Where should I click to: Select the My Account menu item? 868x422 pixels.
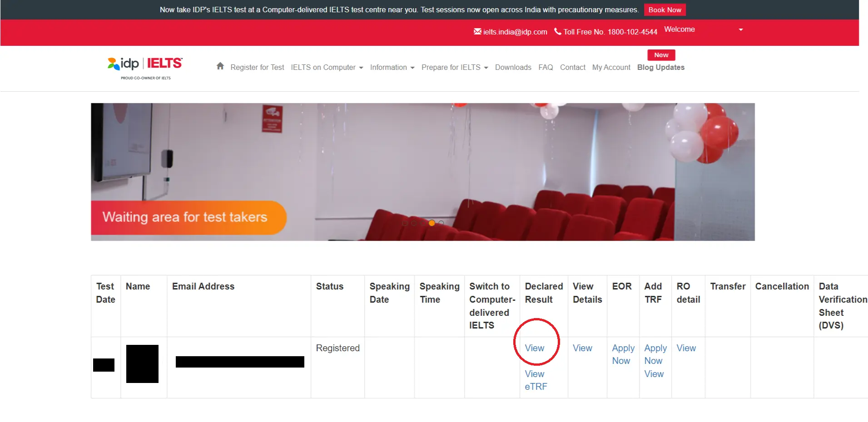(611, 67)
